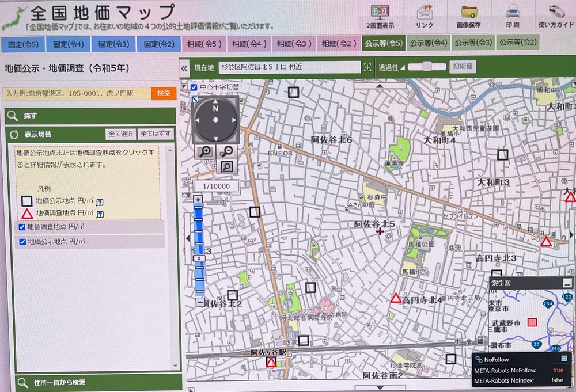Click the address search input field
Screen dimensions: 576x392
click(77, 93)
